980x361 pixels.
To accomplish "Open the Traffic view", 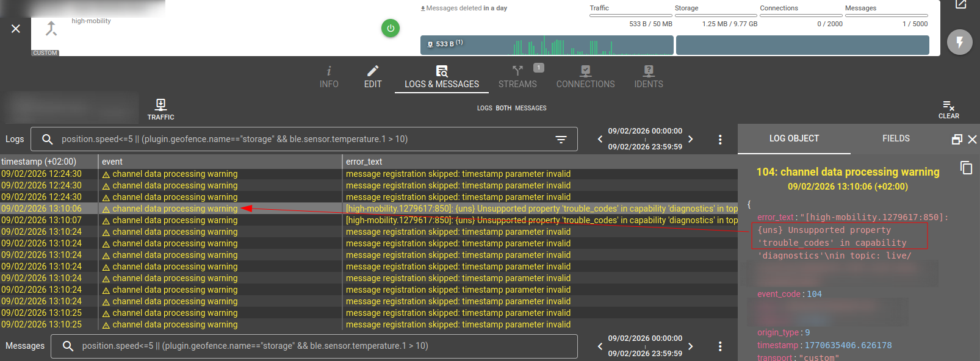I will pos(160,109).
